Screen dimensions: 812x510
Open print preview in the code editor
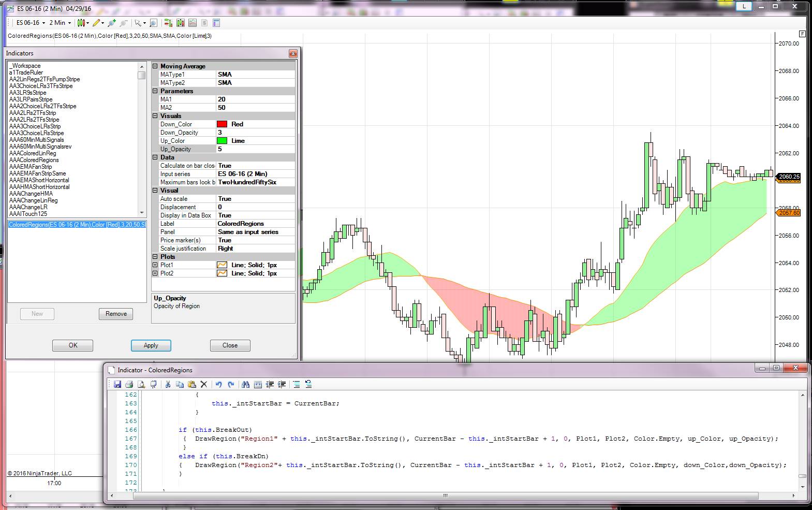click(141, 384)
